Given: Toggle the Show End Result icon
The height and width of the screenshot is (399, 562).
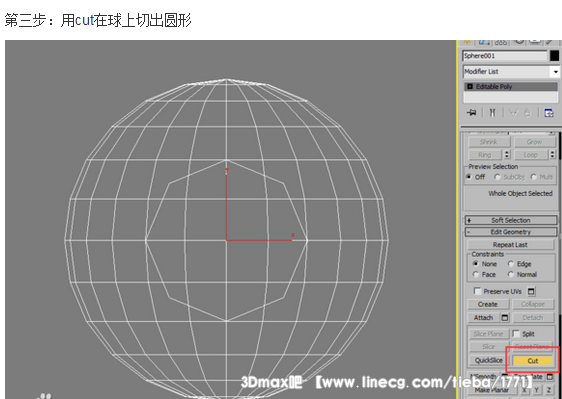Looking at the screenshot, I should coord(492,113).
